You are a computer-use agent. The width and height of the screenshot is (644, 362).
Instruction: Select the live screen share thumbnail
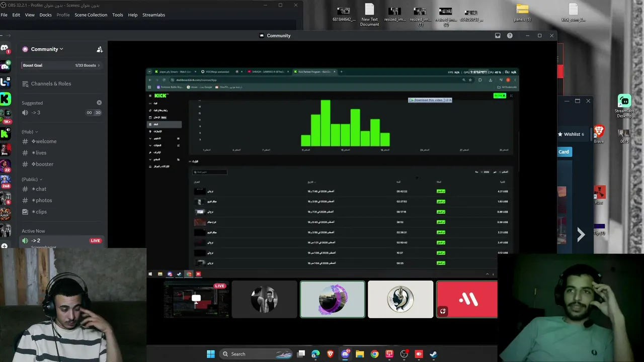click(x=197, y=299)
